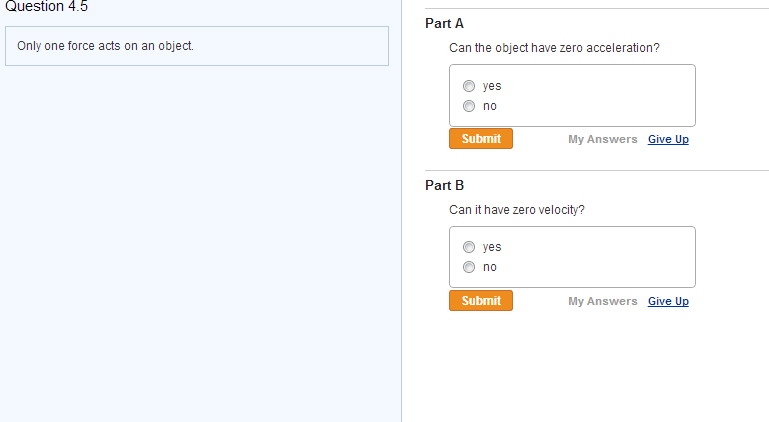Image resolution: width=769 pixels, height=422 pixels.
Task: Choose the no radio button for Part A
Action: tap(469, 106)
